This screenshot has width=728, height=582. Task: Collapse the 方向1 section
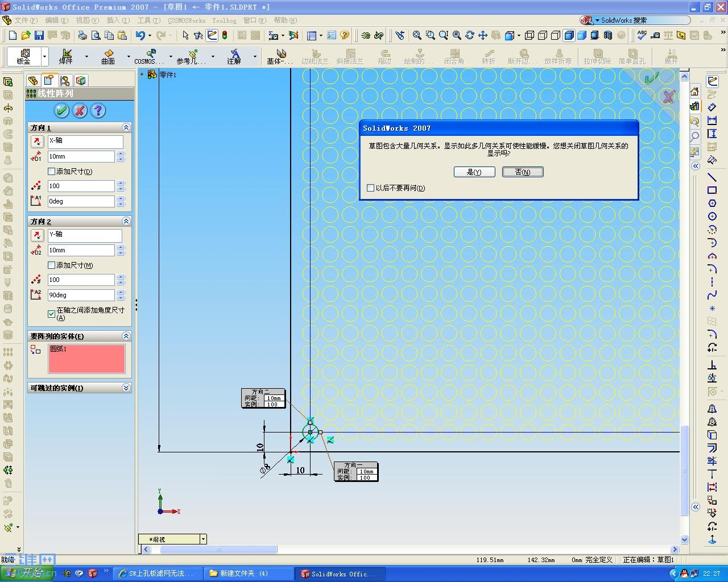(126, 127)
